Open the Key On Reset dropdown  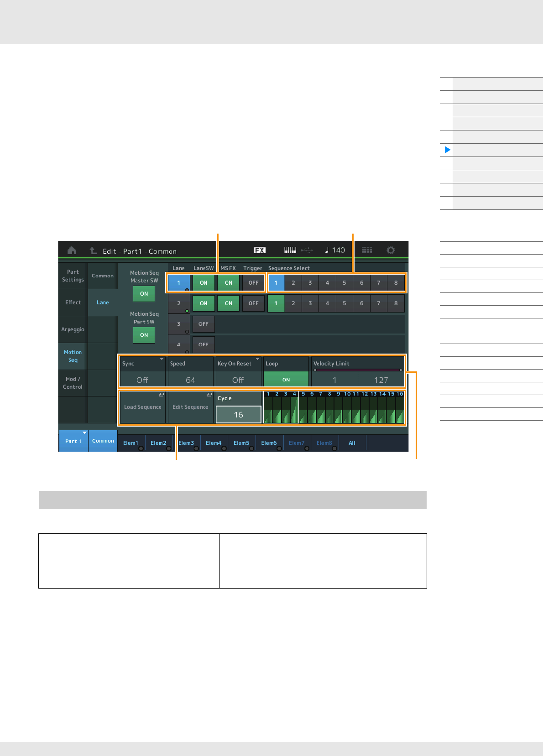(238, 372)
